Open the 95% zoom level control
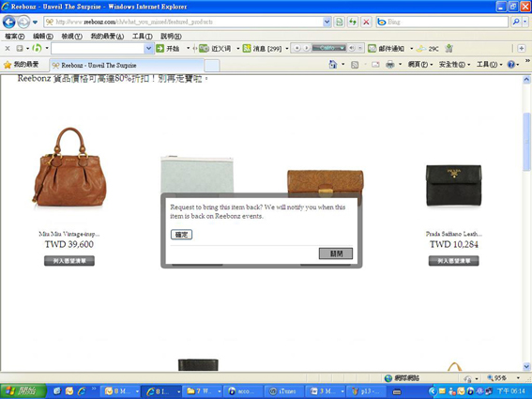Screen dimensions: 532x399 click(504, 378)
